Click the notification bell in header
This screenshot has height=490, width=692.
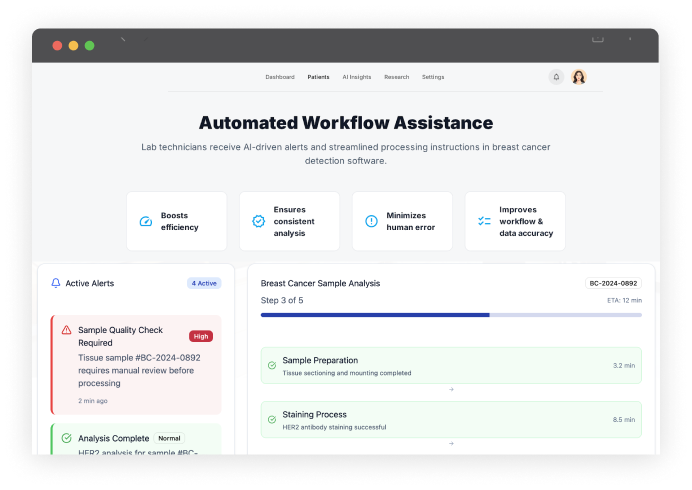pyautogui.click(x=556, y=77)
